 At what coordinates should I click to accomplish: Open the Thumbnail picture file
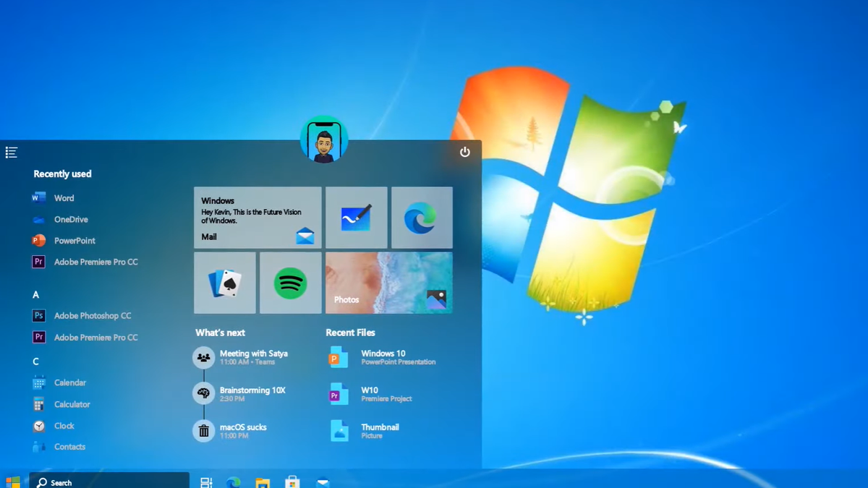click(x=365, y=430)
